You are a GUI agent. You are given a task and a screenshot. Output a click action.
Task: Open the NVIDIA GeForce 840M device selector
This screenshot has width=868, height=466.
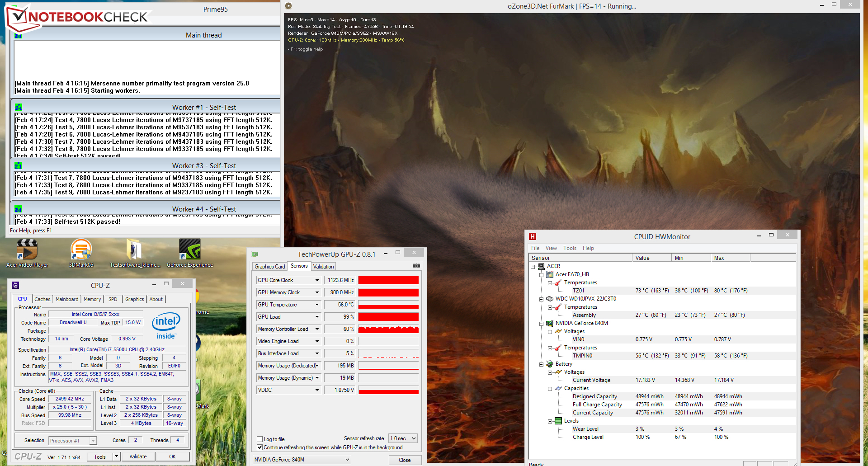coord(302,460)
